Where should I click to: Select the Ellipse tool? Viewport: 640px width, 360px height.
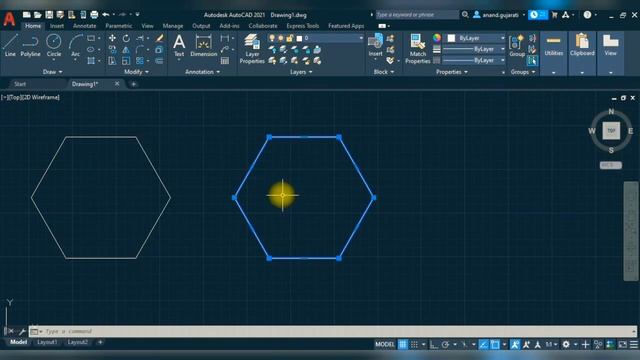pos(91,50)
